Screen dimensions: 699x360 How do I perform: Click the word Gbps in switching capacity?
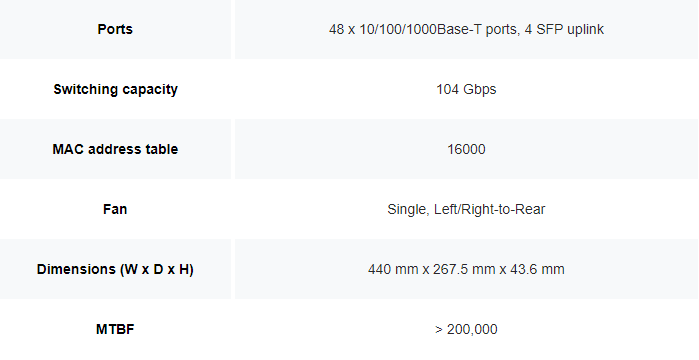[480, 89]
